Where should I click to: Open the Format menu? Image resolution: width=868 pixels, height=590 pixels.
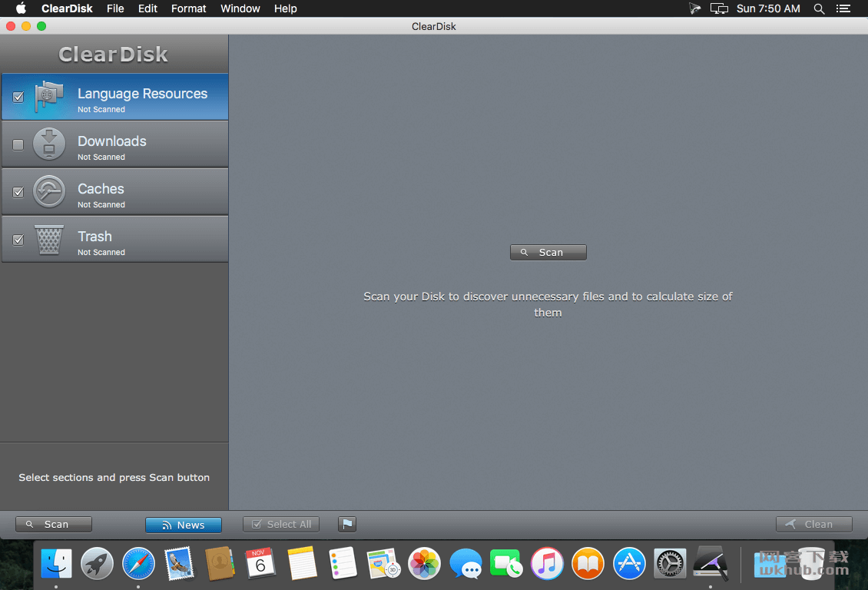pos(189,9)
